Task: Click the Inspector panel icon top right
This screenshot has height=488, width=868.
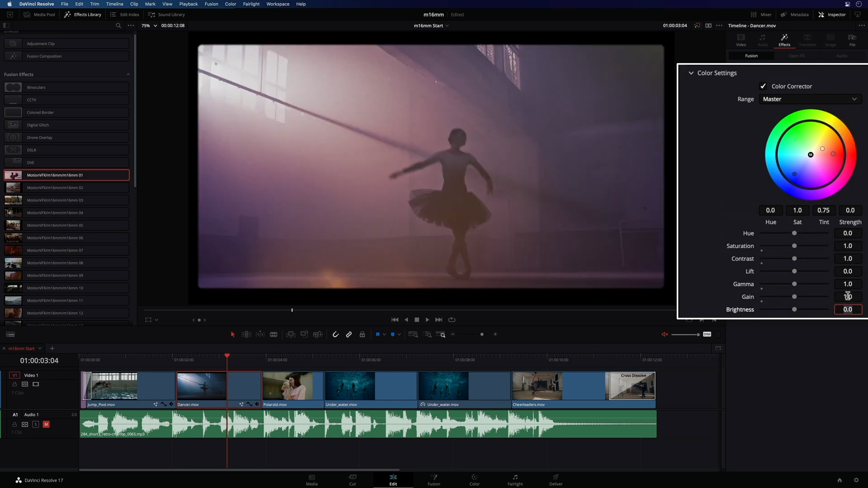Action: tap(823, 14)
